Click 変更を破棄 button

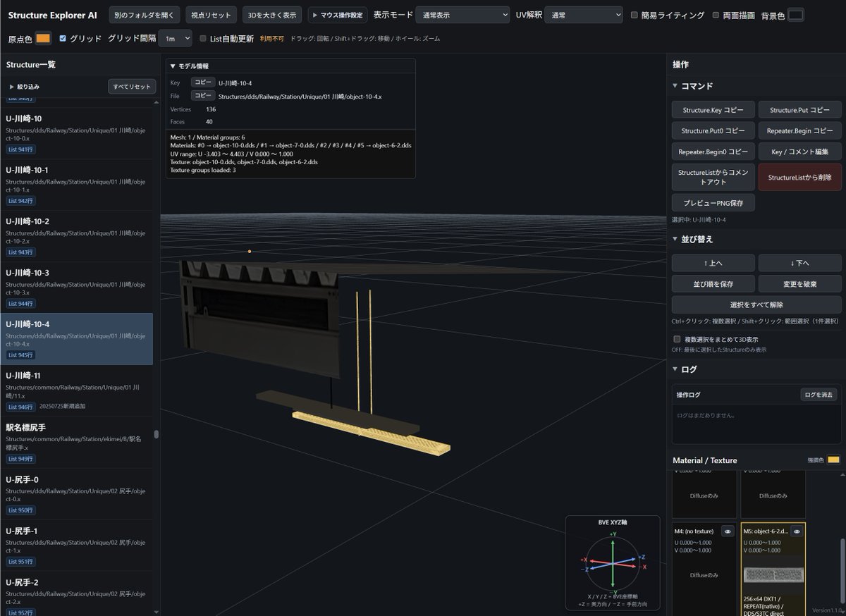click(x=799, y=284)
